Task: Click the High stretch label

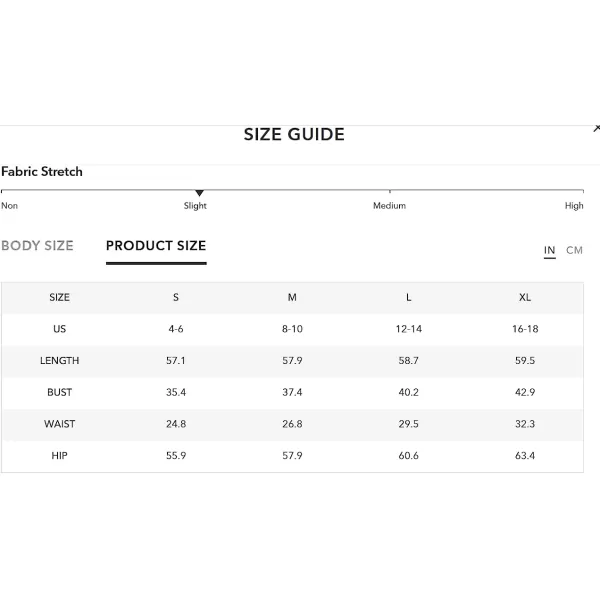Action: tap(574, 206)
